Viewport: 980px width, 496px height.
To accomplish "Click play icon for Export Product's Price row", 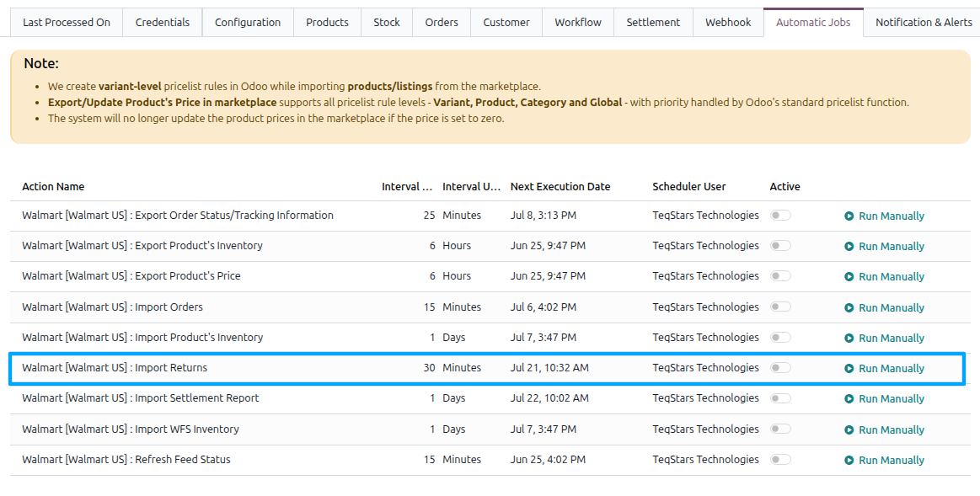I will point(849,277).
